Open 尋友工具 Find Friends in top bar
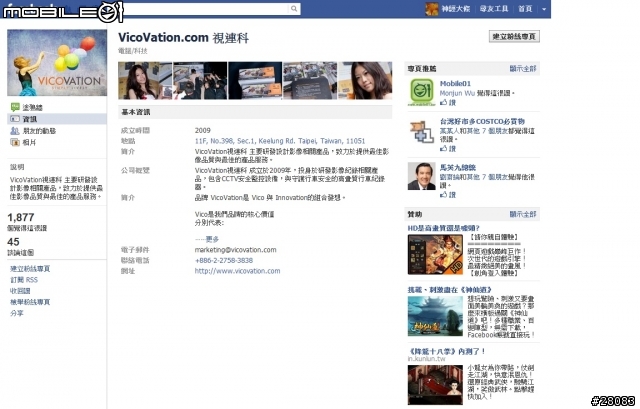Viewport: 640px width, 409px height. tap(494, 9)
